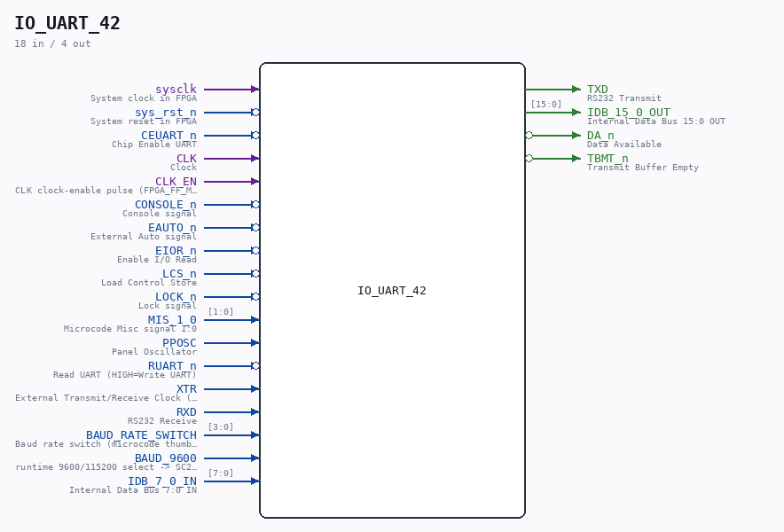Click the TXD output port label
This screenshot has width=784, height=532.
[598, 89]
